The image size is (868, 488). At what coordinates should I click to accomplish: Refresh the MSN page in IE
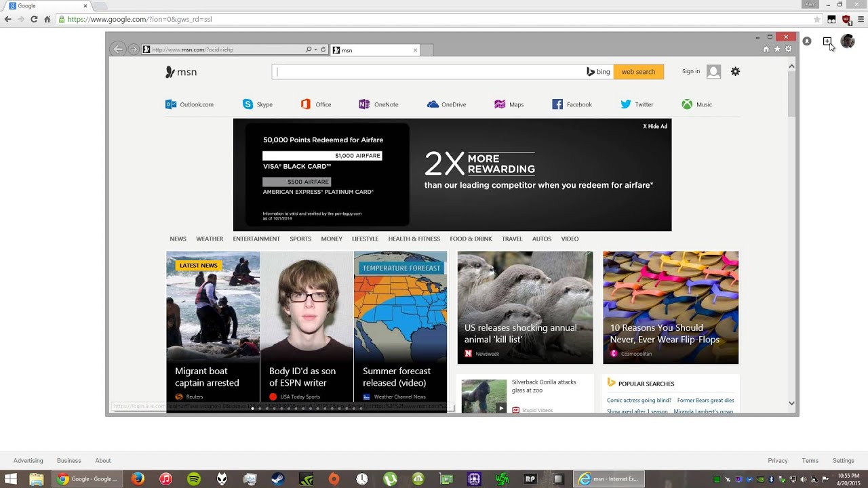323,49
